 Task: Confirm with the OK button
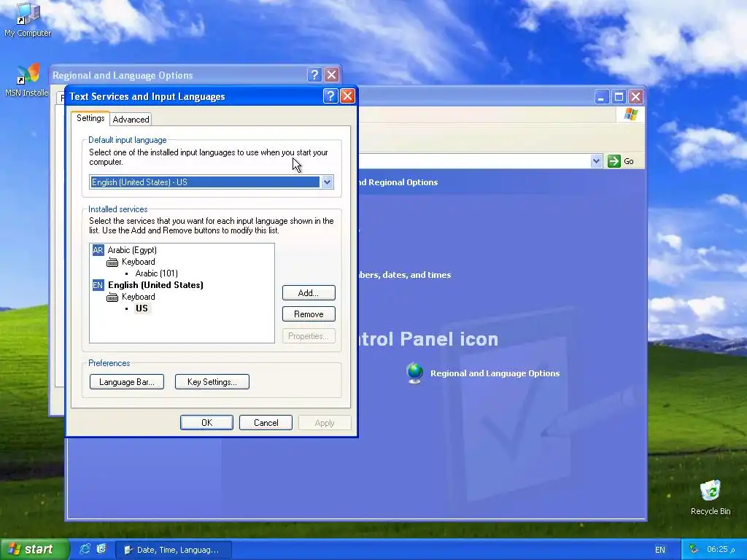(206, 423)
